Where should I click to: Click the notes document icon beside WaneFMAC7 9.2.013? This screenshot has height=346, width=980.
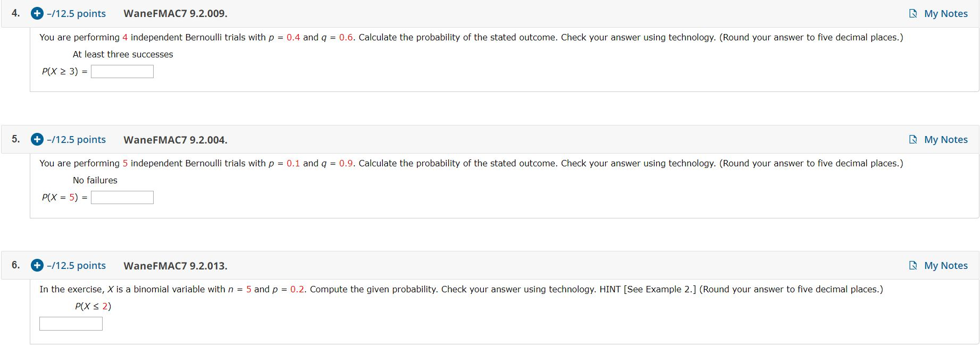click(x=912, y=265)
